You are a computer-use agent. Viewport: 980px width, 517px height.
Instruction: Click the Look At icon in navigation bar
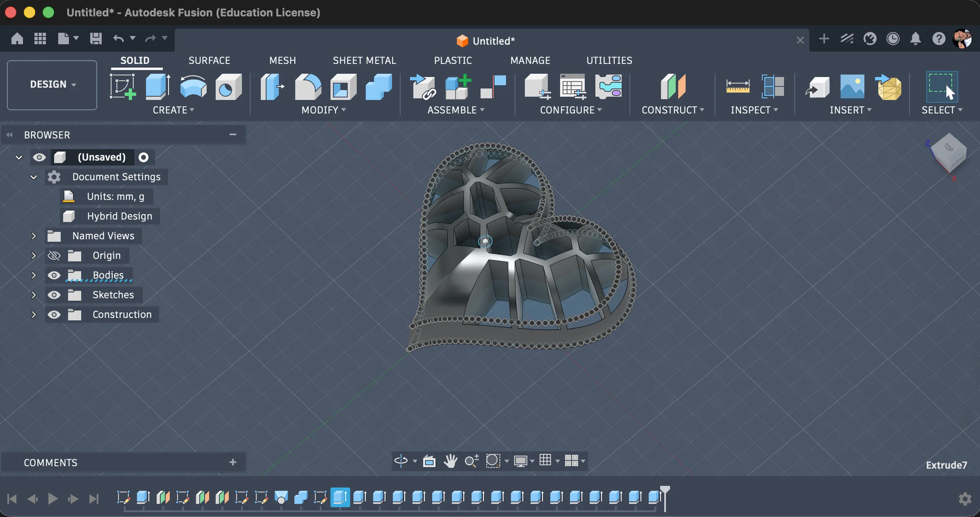tap(429, 461)
